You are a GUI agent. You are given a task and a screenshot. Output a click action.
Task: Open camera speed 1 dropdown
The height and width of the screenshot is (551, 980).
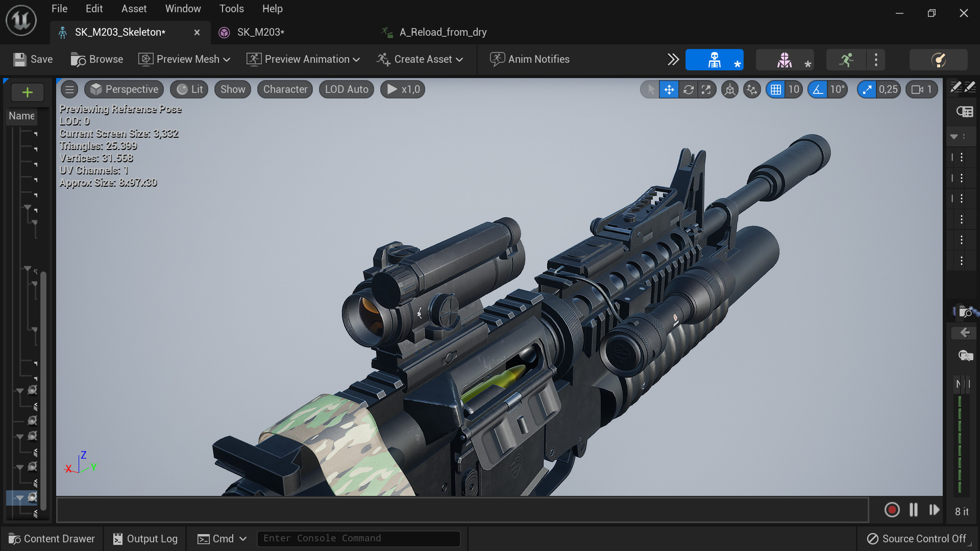(x=922, y=90)
